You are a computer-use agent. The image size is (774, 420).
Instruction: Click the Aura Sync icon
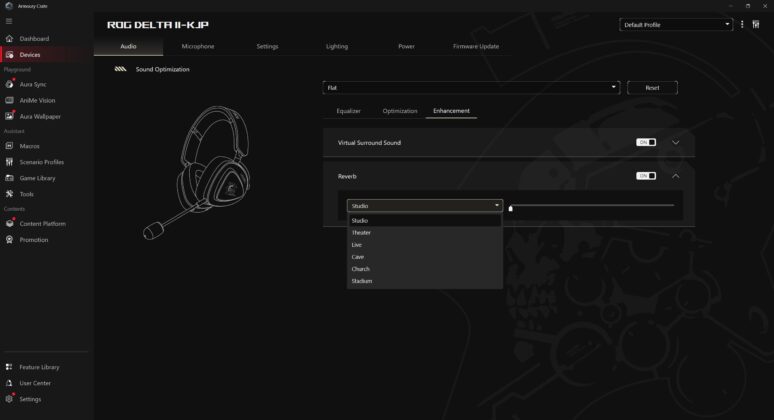[x=9, y=84]
